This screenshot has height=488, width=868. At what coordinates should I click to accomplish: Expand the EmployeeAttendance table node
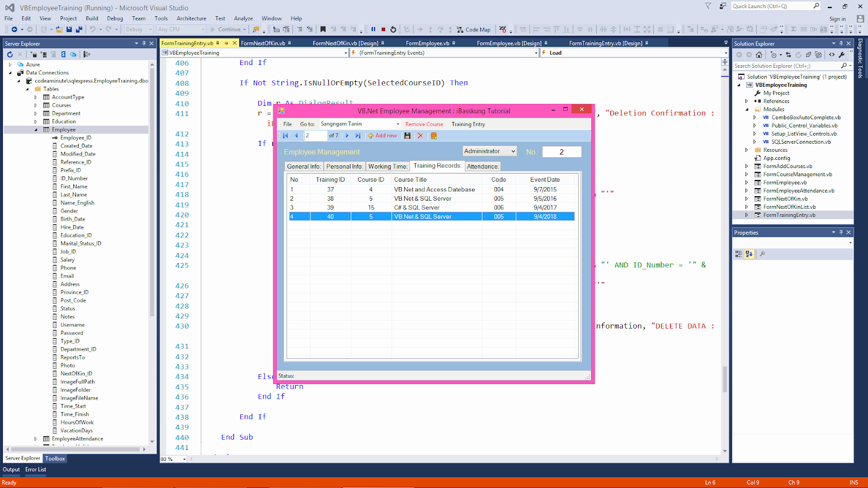pyautogui.click(x=36, y=438)
